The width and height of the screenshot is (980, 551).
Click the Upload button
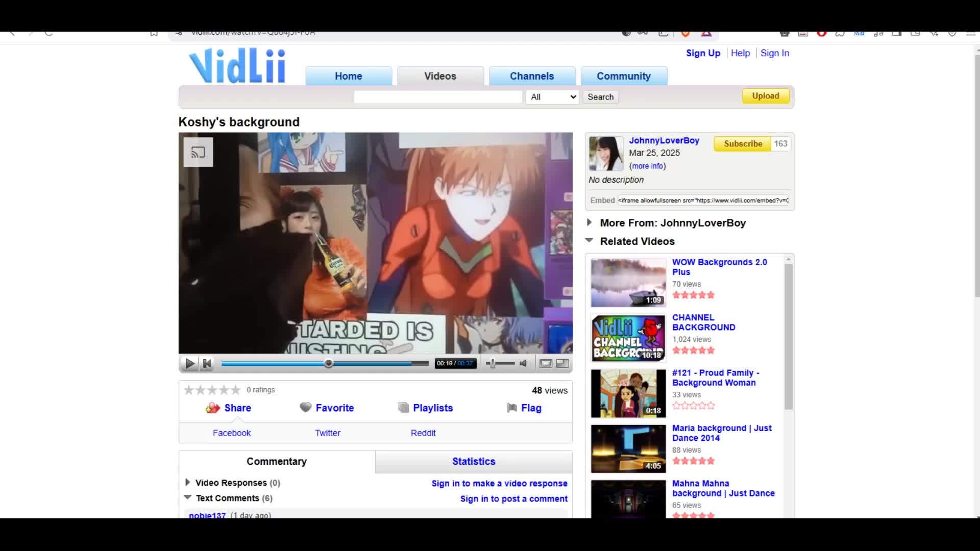[765, 96]
